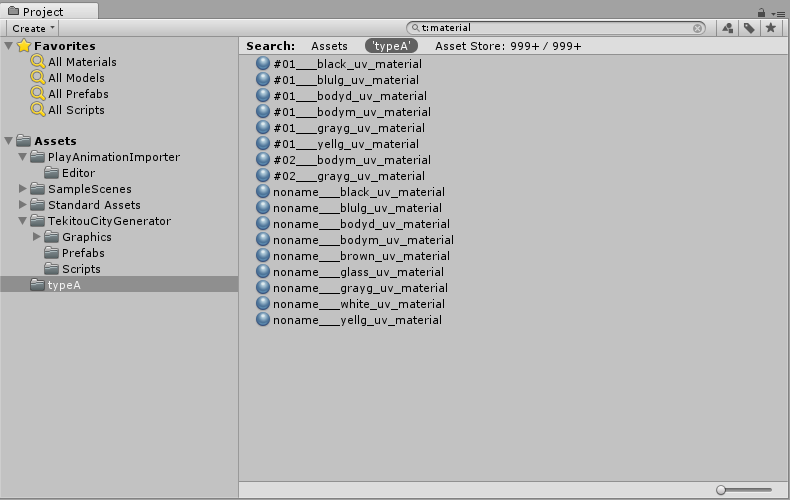Expand the Graphics folder
Image resolution: width=790 pixels, height=500 pixels.
point(36,236)
